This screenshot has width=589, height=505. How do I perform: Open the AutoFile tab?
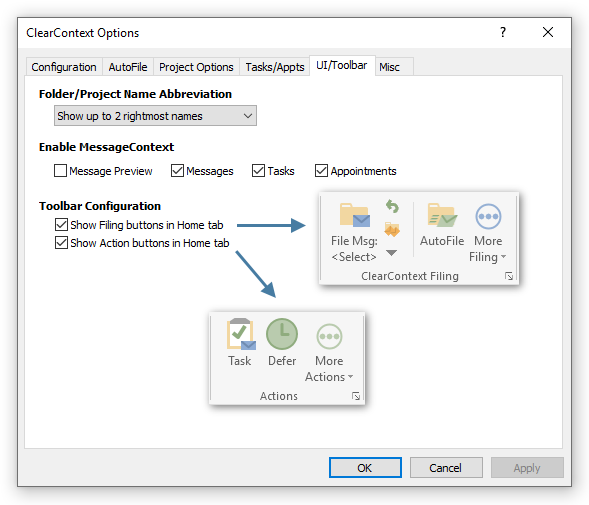point(128,67)
